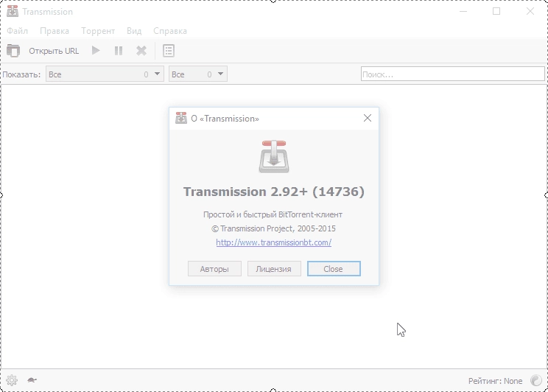Open the Вид menu

pyautogui.click(x=134, y=31)
